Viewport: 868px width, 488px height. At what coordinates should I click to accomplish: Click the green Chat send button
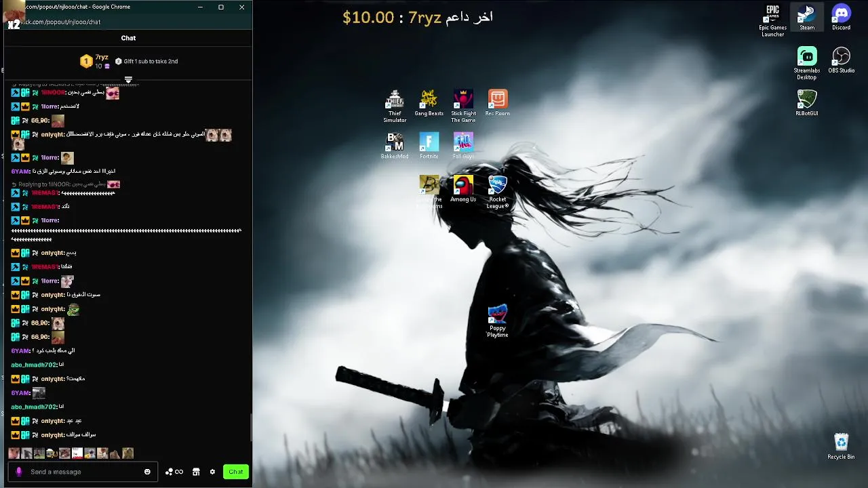(236, 472)
